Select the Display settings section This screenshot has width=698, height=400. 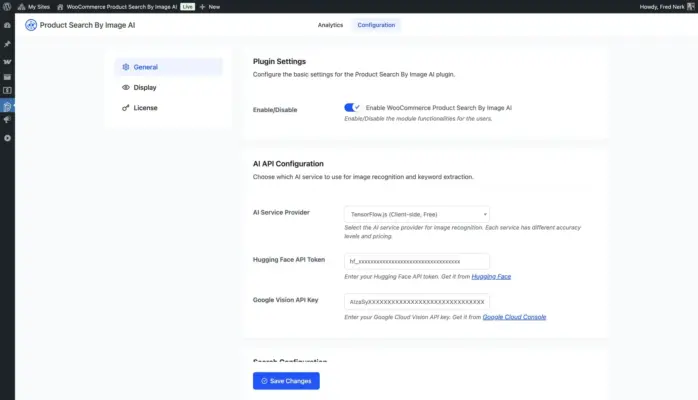click(x=169, y=87)
